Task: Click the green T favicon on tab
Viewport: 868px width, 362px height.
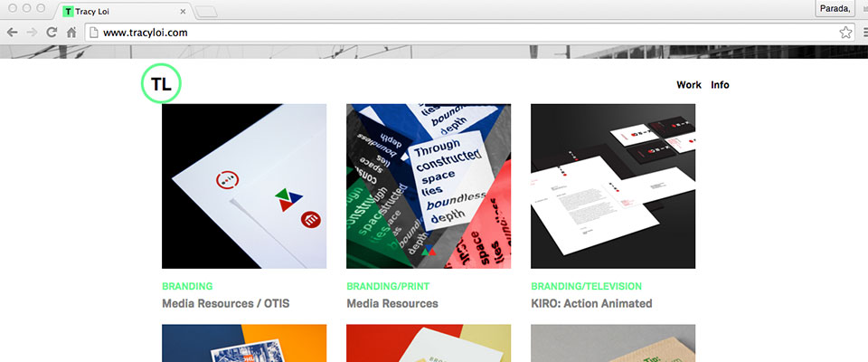Action: click(x=68, y=11)
